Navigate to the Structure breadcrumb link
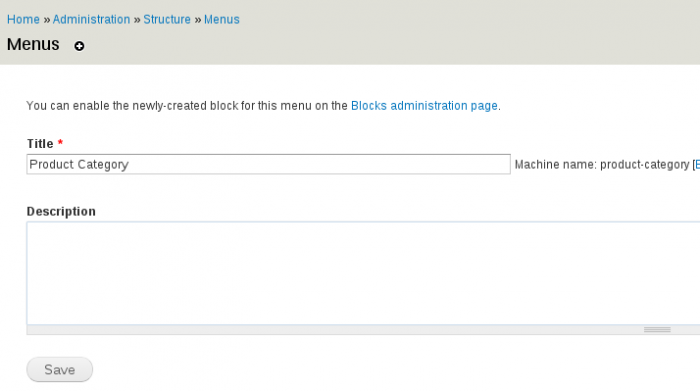The height and width of the screenshot is (391, 700). (x=167, y=20)
